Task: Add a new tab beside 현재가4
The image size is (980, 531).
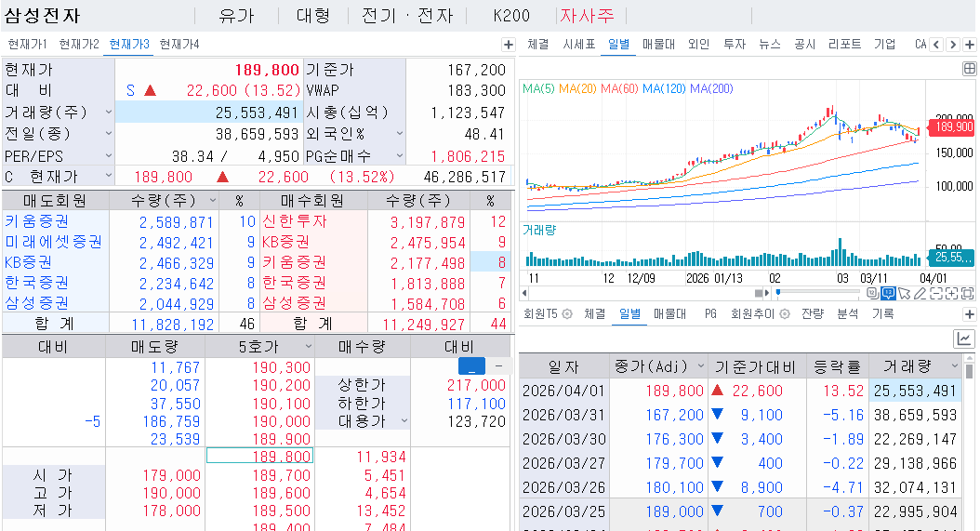Action: tap(508, 45)
